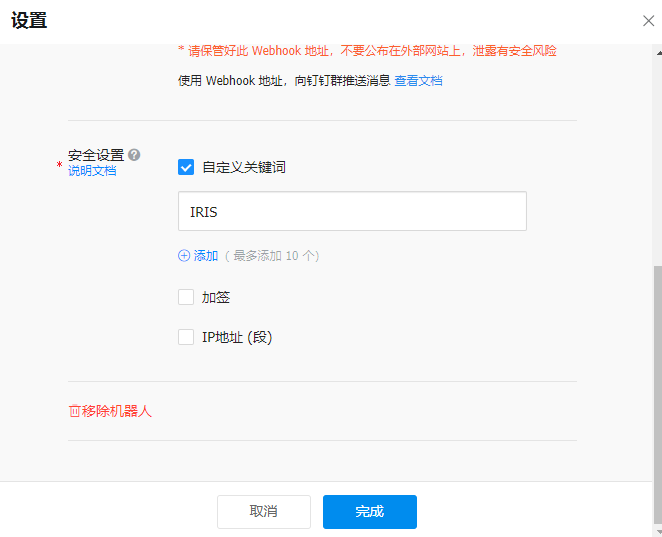Enable the 加签 checkbox

coord(185,297)
